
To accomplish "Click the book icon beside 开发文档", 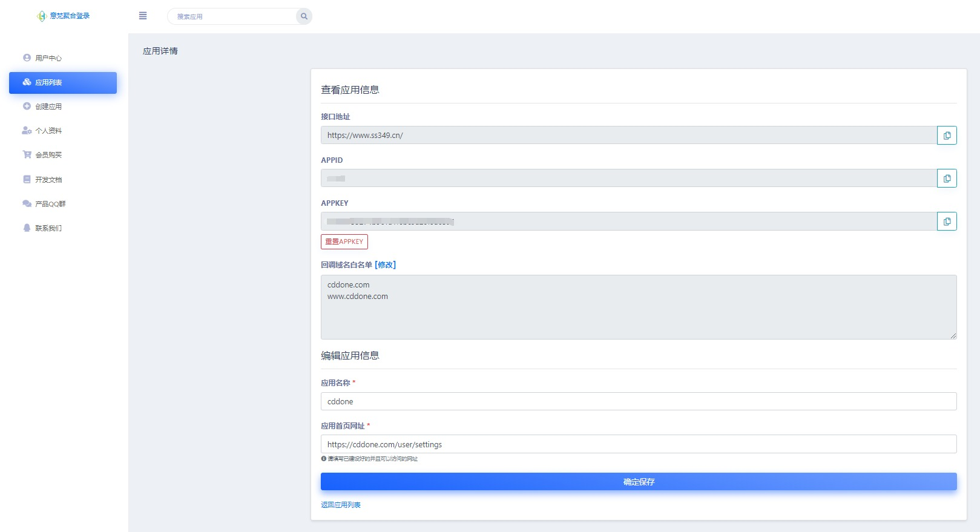I will click(27, 179).
